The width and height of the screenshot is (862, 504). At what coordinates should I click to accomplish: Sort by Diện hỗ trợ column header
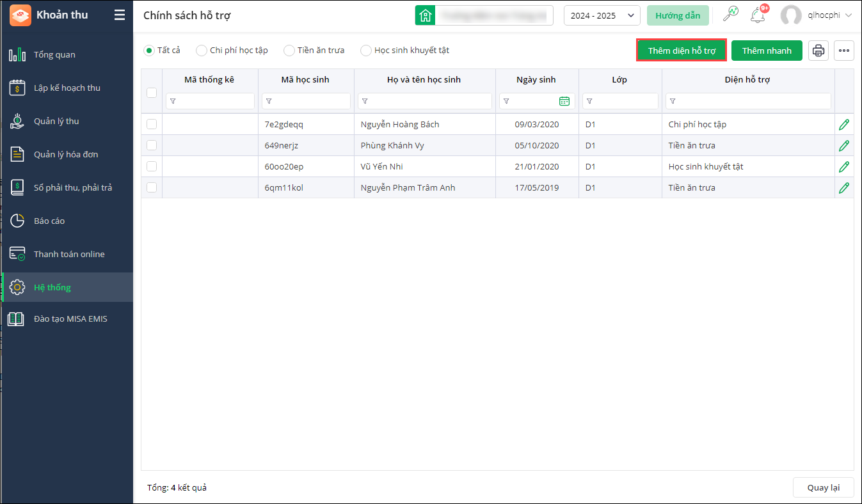pyautogui.click(x=747, y=80)
